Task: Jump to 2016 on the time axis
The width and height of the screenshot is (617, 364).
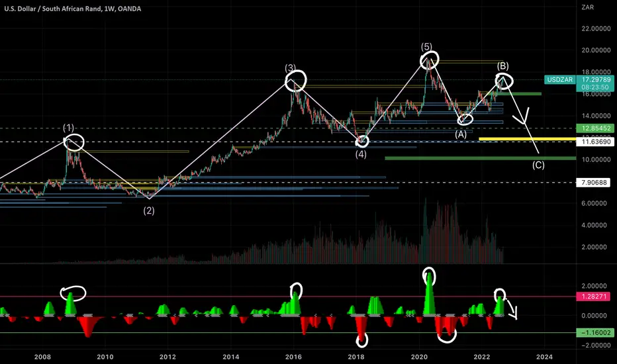Action: pos(293,357)
